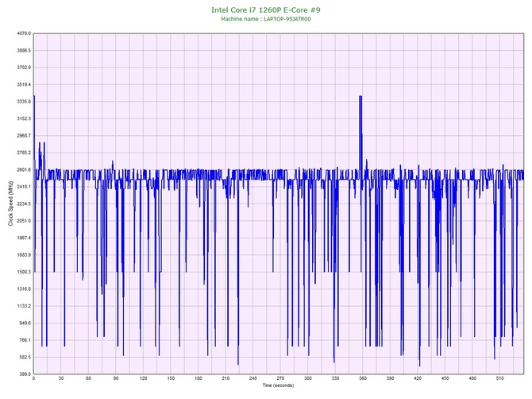Click the 3152.3 y-axis tick label
The height and width of the screenshot is (399, 532).
point(24,118)
